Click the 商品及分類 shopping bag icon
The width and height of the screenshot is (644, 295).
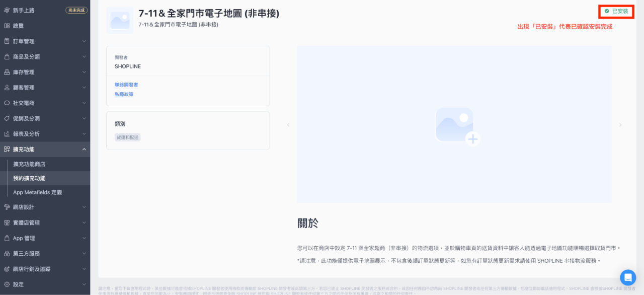(x=7, y=57)
